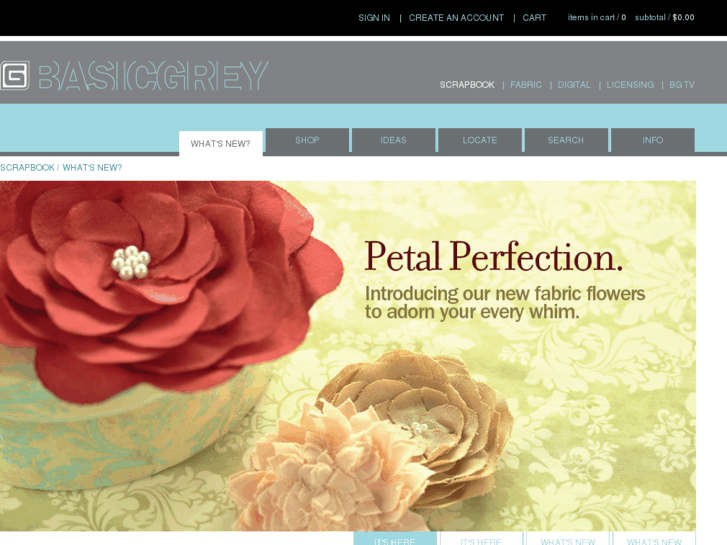Switch to the DIGITAL section

coord(574,85)
